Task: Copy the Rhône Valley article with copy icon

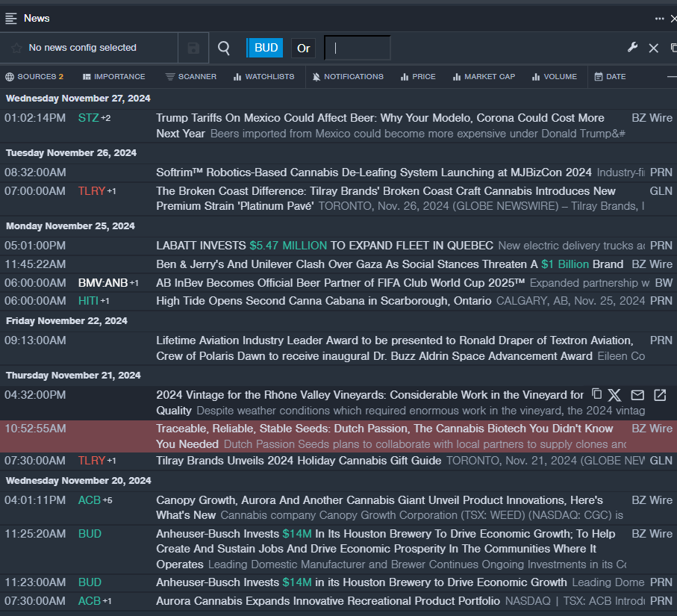Action: (x=596, y=394)
